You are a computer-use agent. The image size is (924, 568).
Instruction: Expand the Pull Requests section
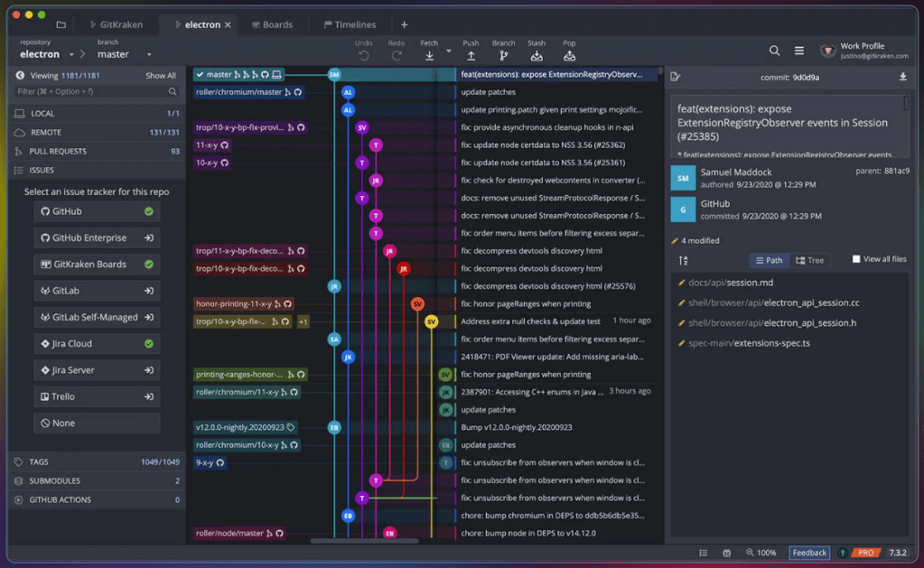click(x=59, y=151)
